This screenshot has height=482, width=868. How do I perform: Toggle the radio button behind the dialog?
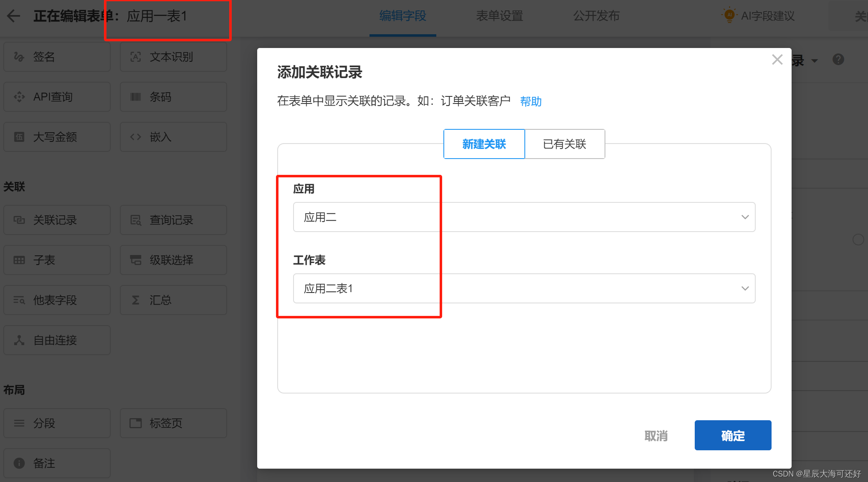(x=858, y=240)
